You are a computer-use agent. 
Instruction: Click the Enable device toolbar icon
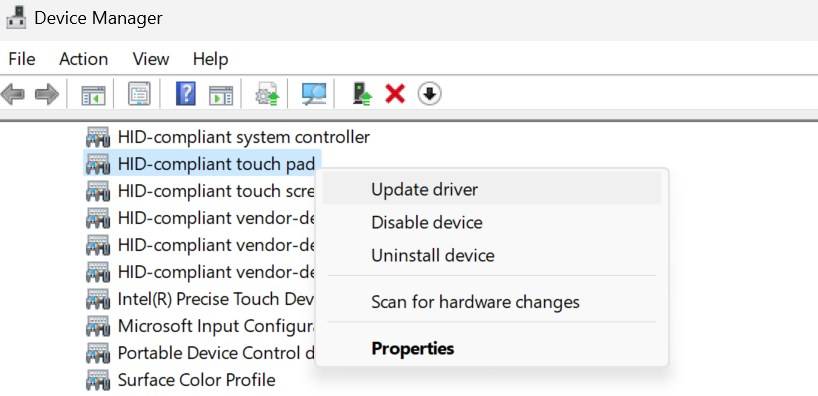(x=362, y=94)
